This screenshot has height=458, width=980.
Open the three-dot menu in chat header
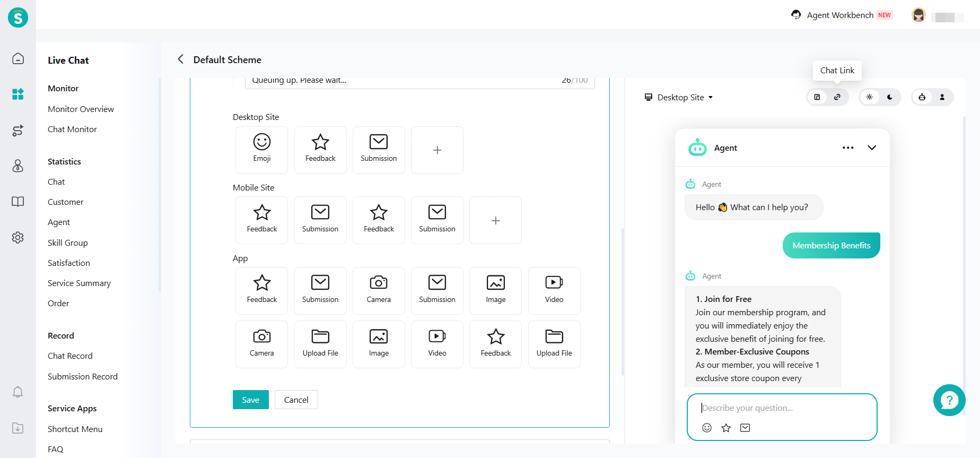click(848, 148)
